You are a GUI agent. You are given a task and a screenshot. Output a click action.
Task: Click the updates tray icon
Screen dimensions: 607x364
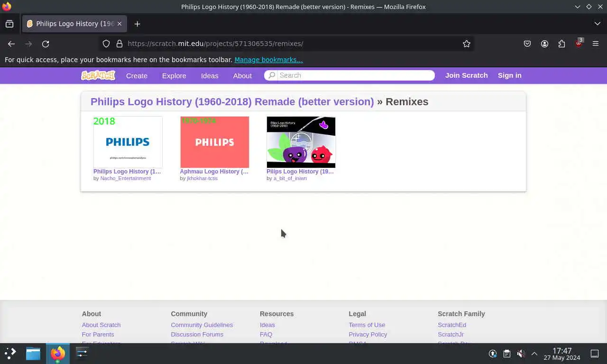pyautogui.click(x=493, y=354)
